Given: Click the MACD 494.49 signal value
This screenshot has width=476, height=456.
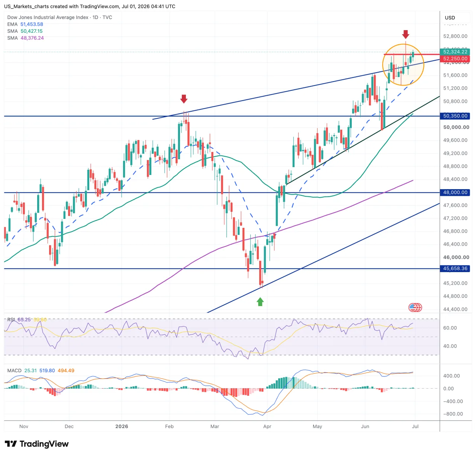Looking at the screenshot, I should [66, 370].
